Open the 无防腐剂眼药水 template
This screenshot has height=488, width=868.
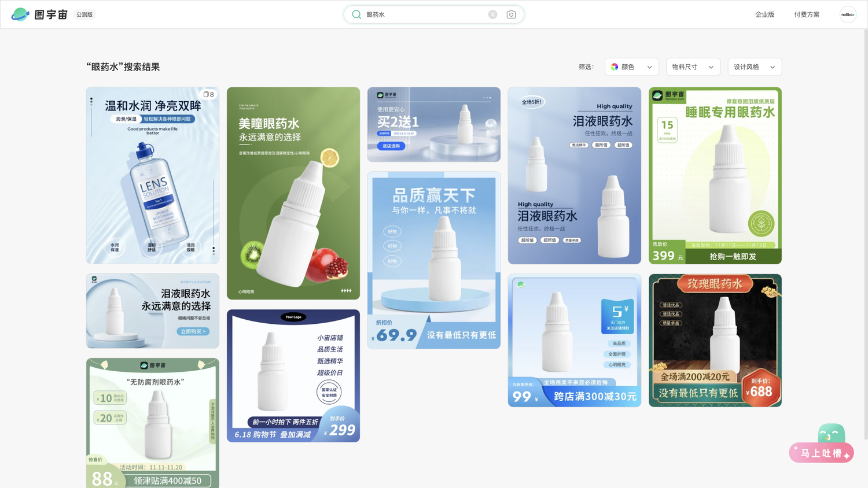point(153,423)
